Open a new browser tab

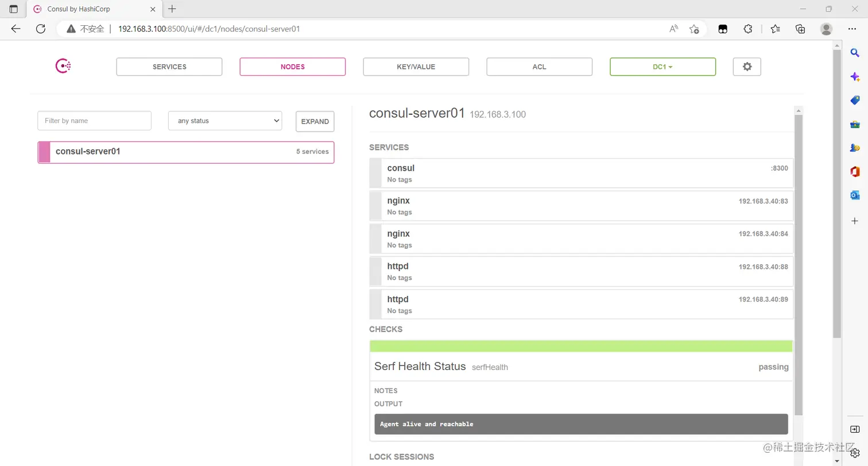coord(172,9)
